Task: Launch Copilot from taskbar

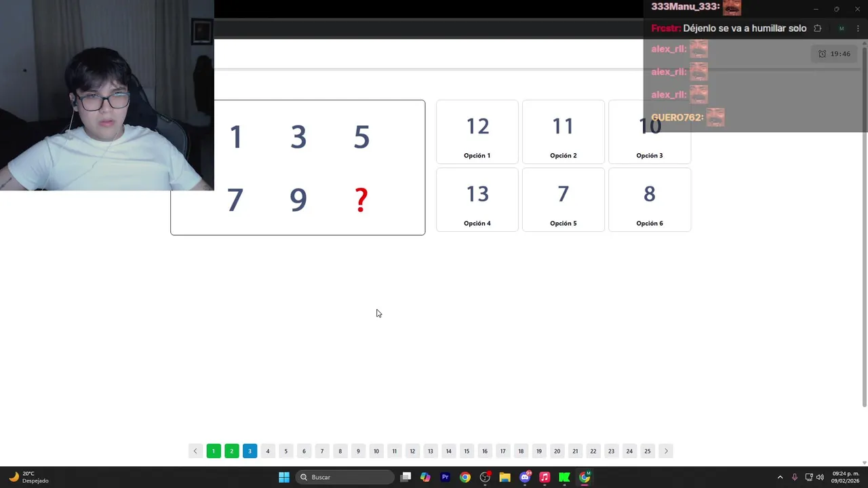Action: pos(425,477)
